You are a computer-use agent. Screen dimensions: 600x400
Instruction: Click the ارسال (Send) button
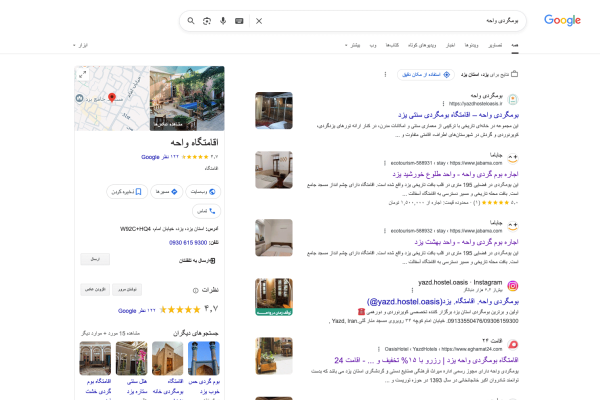(95, 259)
